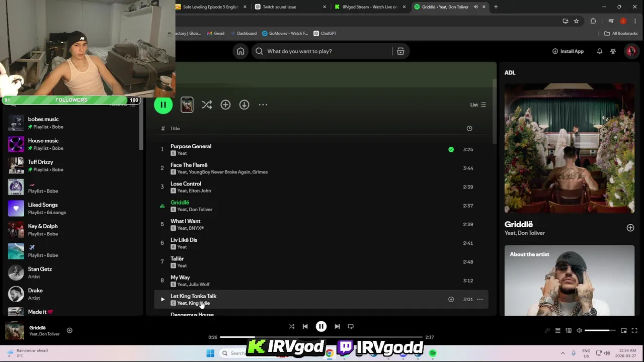Download the album with the arrow icon

[x=244, y=105]
